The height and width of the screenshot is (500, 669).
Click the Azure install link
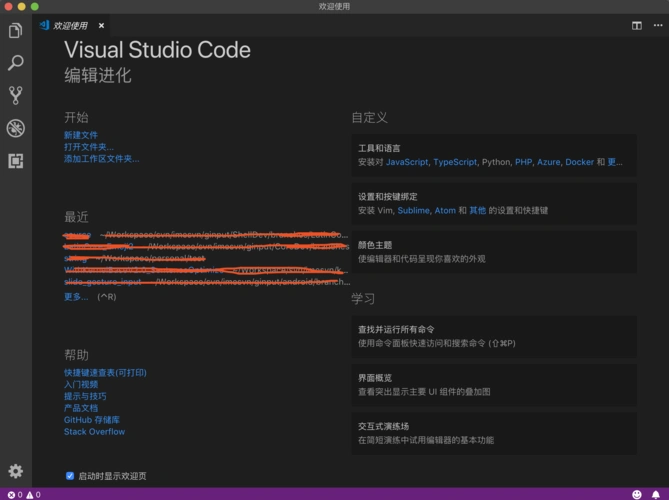pos(549,162)
